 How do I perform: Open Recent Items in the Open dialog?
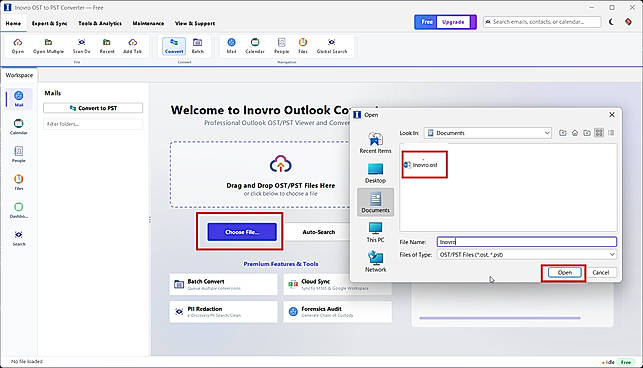[375, 143]
